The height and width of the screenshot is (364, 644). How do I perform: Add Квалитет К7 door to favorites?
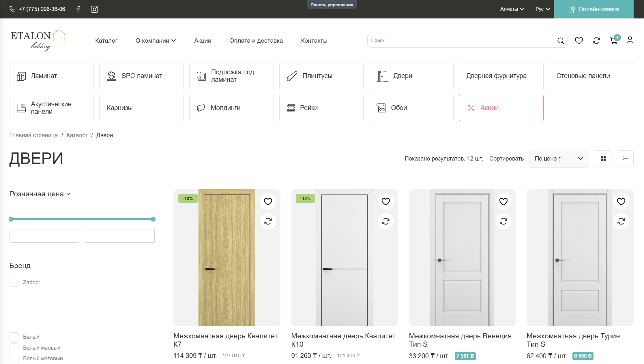[x=268, y=201]
